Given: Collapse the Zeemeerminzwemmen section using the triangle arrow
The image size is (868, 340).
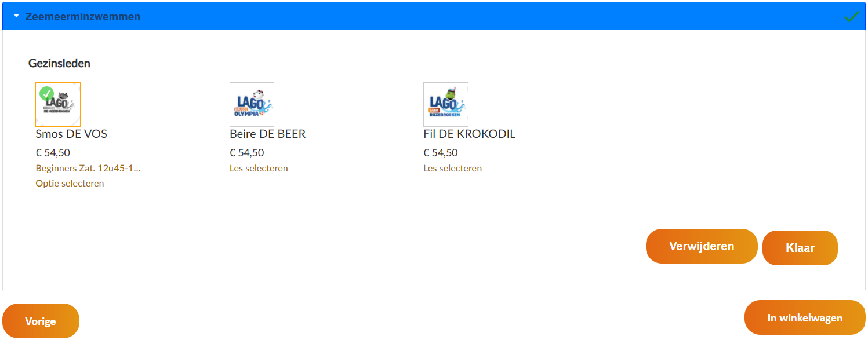Looking at the screenshot, I should 16,16.
